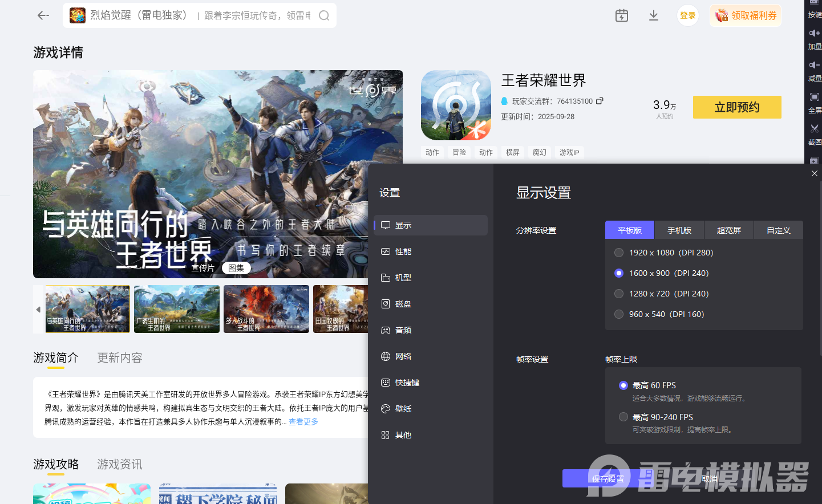Open the 壁纸 (Wallpaper) settings section
The image size is (822, 504).
(403, 408)
